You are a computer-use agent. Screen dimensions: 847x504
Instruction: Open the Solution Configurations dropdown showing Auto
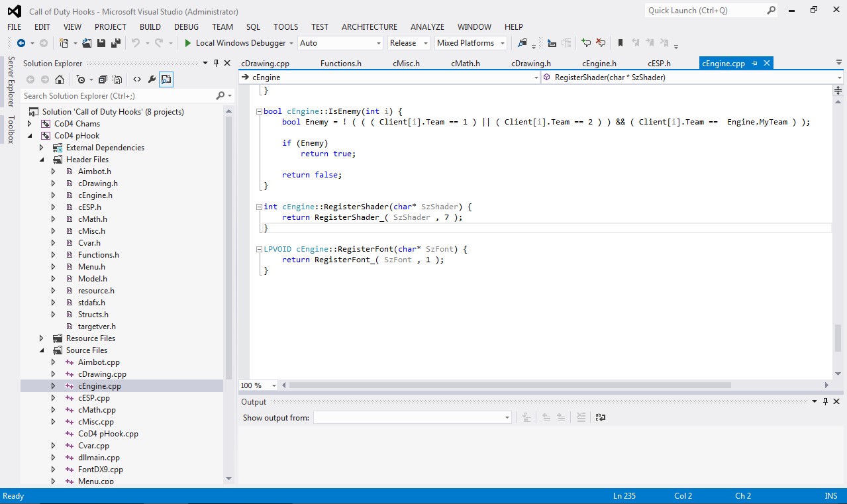pyautogui.click(x=379, y=43)
